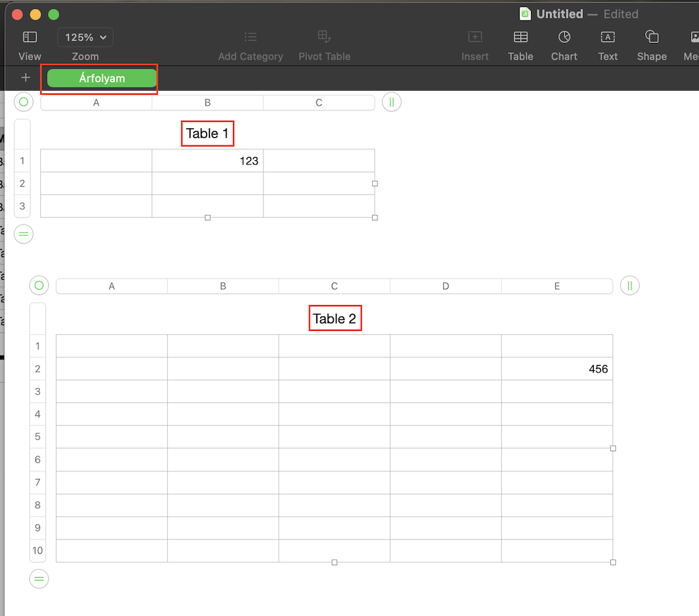The width and height of the screenshot is (699, 616).
Task: Open the View sidebar options icon
Action: point(29,38)
